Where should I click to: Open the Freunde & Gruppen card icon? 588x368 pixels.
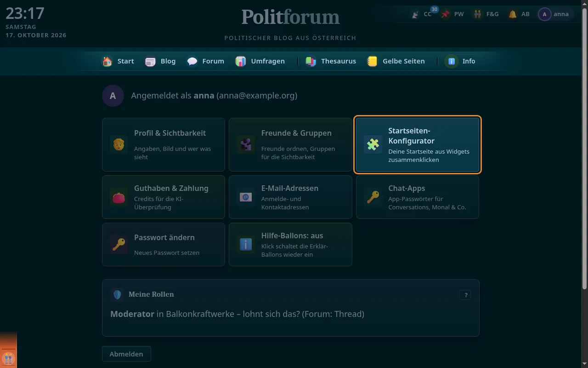tap(246, 144)
